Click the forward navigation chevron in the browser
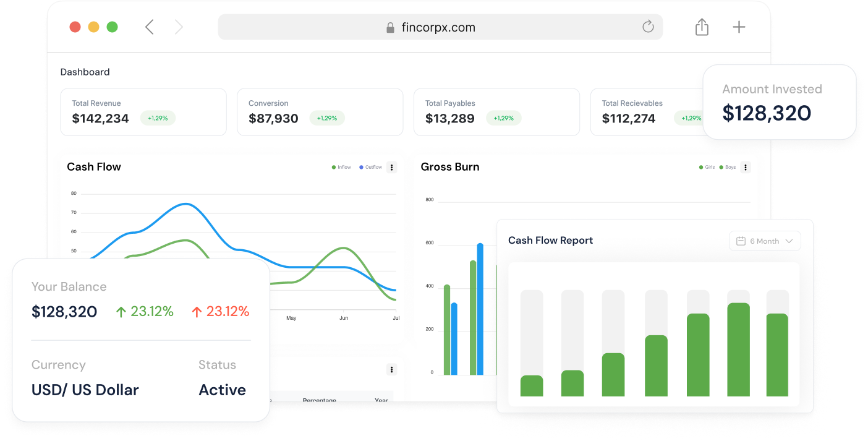The image size is (868, 441). [x=178, y=27]
